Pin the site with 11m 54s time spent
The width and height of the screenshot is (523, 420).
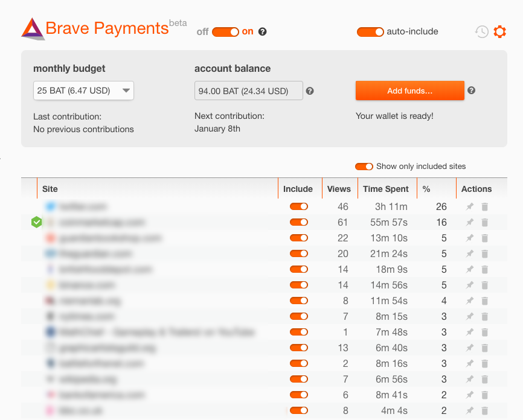pos(470,301)
